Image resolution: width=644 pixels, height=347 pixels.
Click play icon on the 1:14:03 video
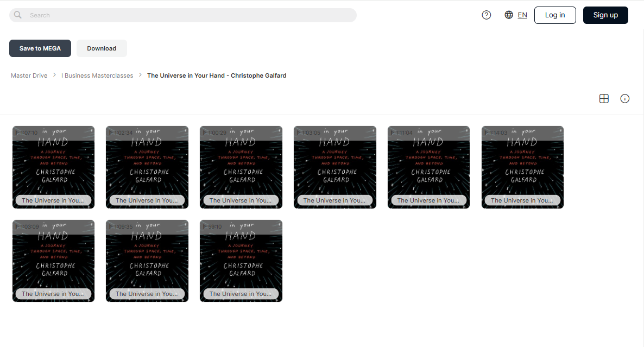pos(487,133)
